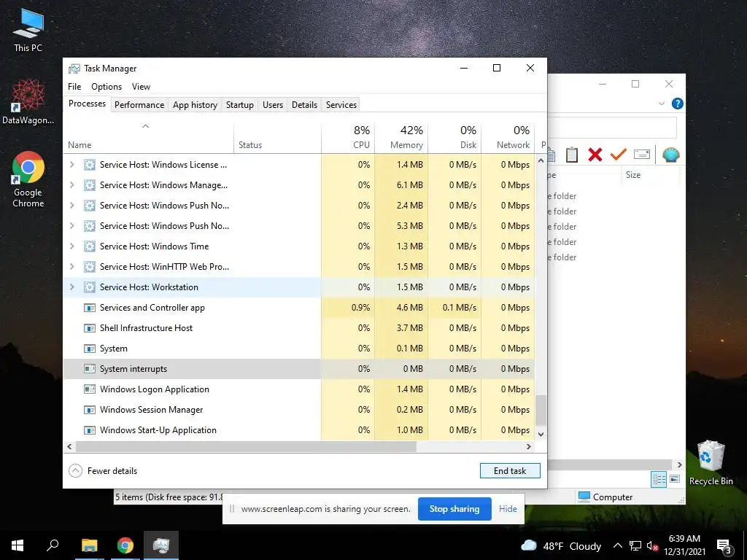Expand Service Host: Windows License row
This screenshot has height=560, width=747.
(72, 164)
